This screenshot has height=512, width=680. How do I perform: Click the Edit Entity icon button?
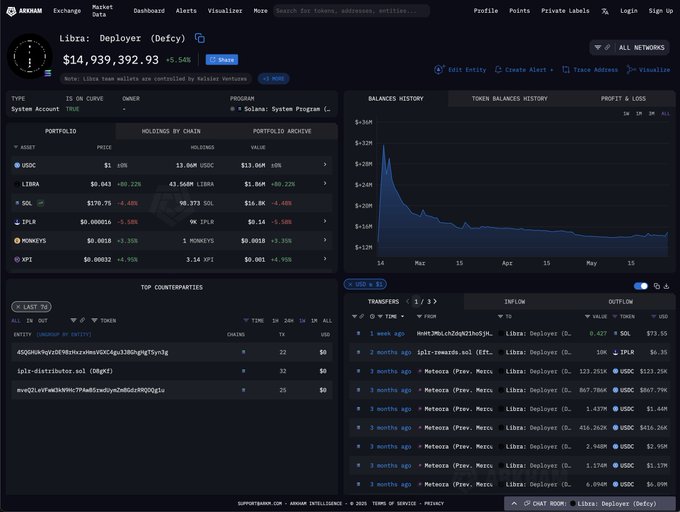(460, 69)
